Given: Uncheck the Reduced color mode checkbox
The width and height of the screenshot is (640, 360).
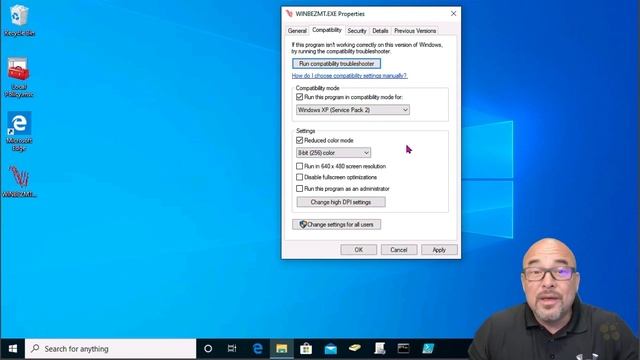Looking at the screenshot, I should coord(300,140).
